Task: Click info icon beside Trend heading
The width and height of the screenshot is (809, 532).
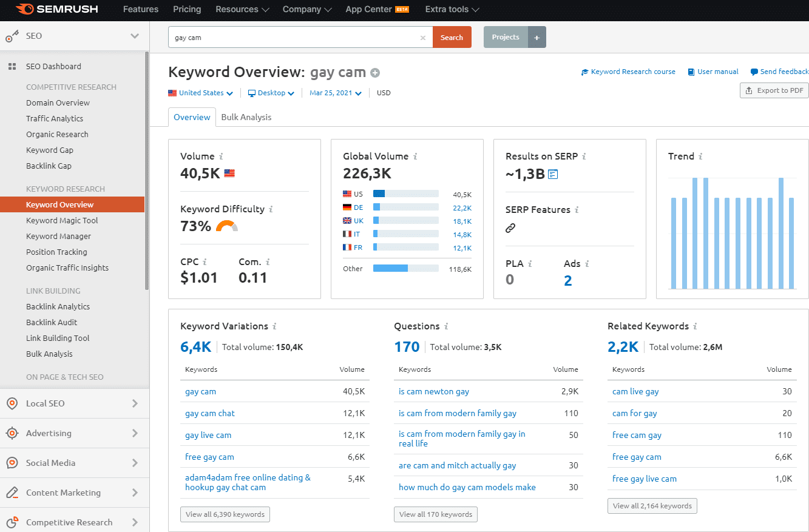Action: pyautogui.click(x=700, y=157)
